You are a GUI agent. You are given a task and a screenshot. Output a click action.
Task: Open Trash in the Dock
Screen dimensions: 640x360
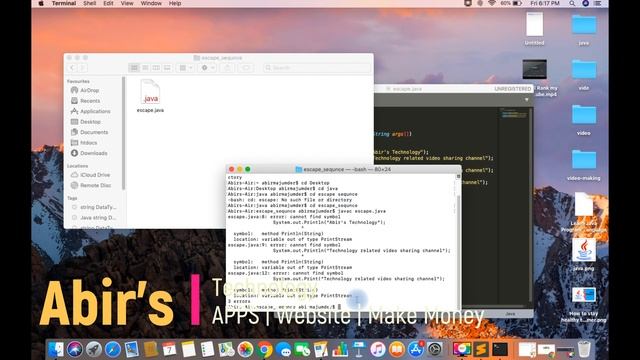coord(584,350)
